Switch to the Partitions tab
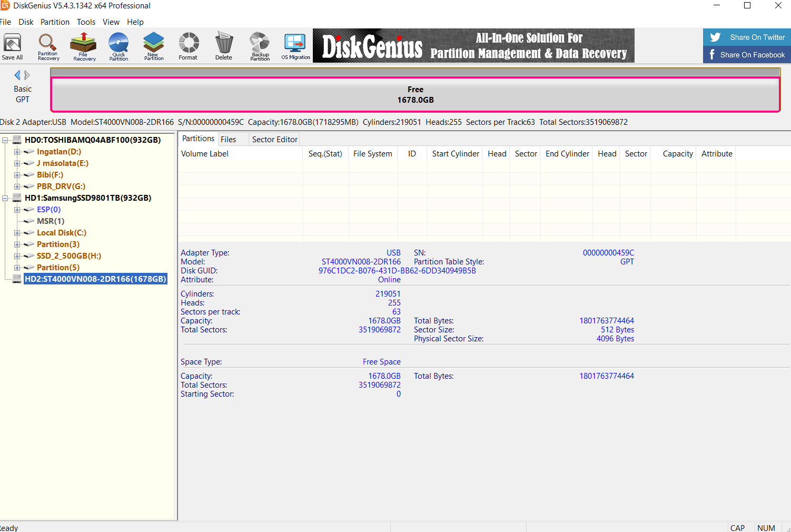The image size is (791, 532). tap(198, 139)
